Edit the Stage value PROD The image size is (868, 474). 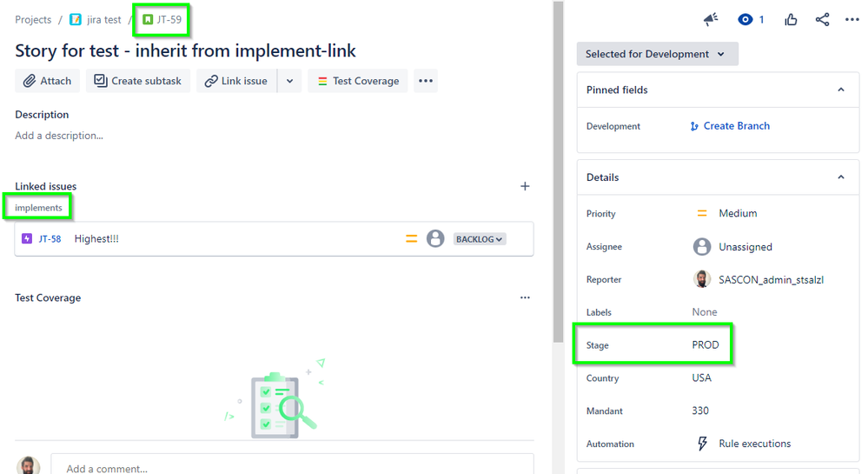coord(706,344)
